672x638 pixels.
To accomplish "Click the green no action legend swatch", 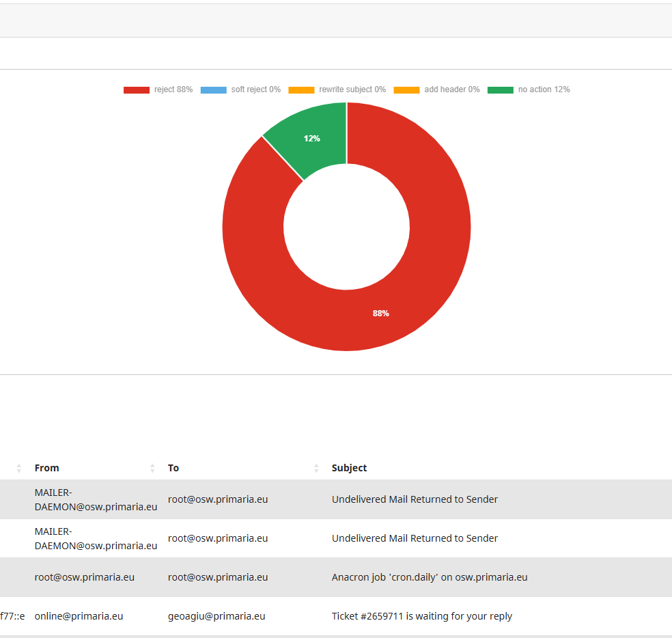I will [x=501, y=90].
